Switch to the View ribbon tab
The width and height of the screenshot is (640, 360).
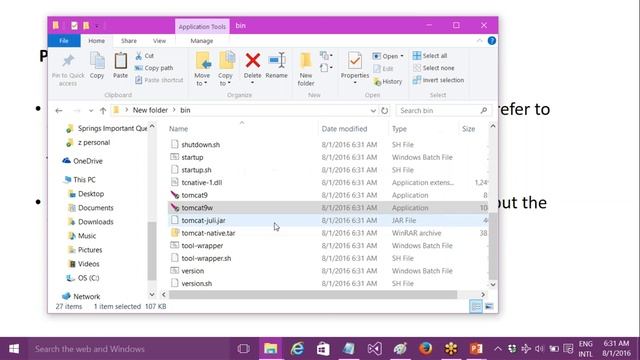159,41
